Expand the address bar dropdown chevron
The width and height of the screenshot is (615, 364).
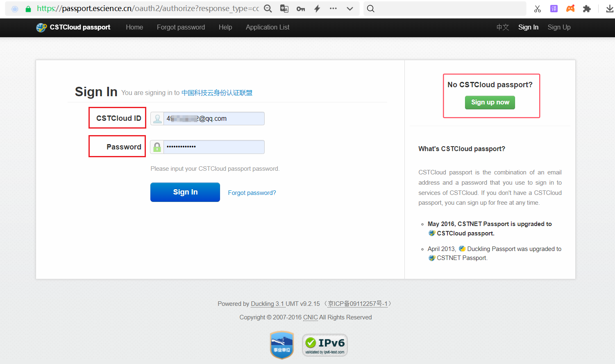(350, 9)
